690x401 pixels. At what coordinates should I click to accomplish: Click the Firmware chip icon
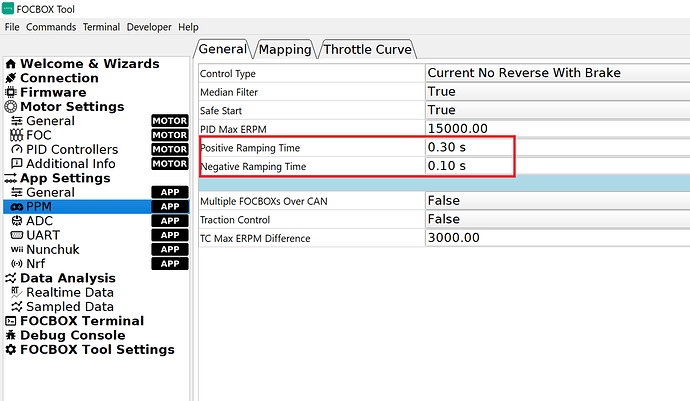[x=11, y=92]
